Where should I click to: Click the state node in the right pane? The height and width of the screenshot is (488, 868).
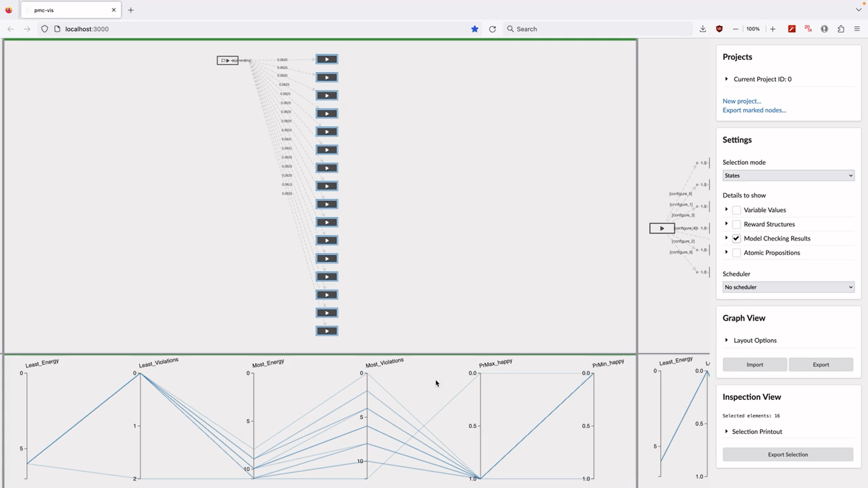[x=662, y=228]
